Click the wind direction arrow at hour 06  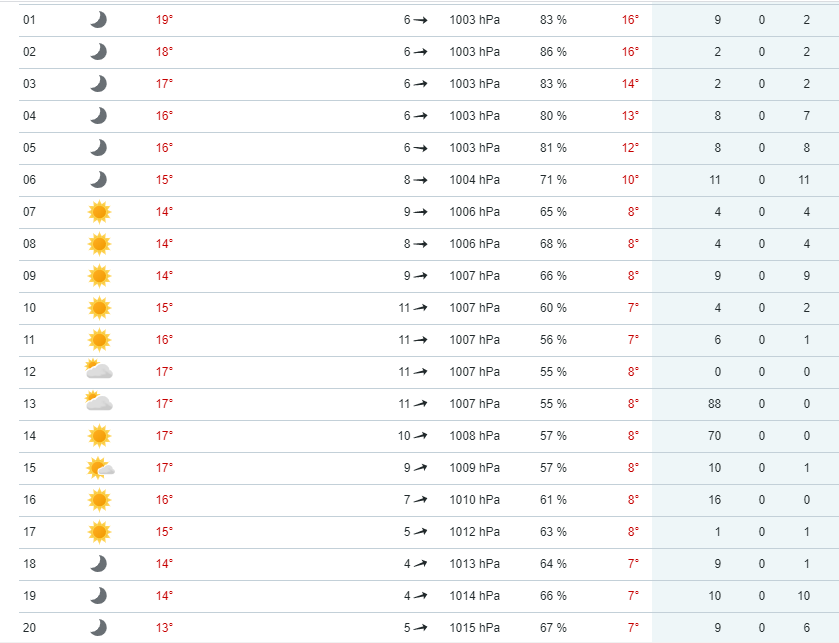pyautogui.click(x=421, y=180)
